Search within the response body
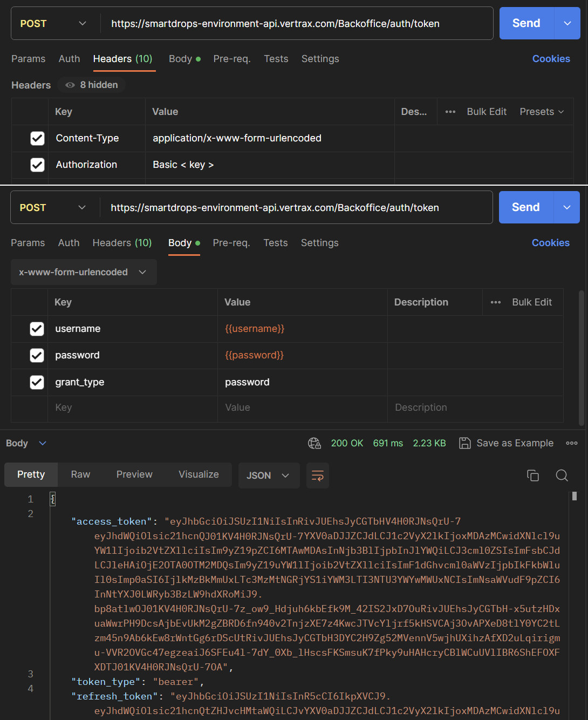Screen dimensions: 588x720 (x=562, y=475)
